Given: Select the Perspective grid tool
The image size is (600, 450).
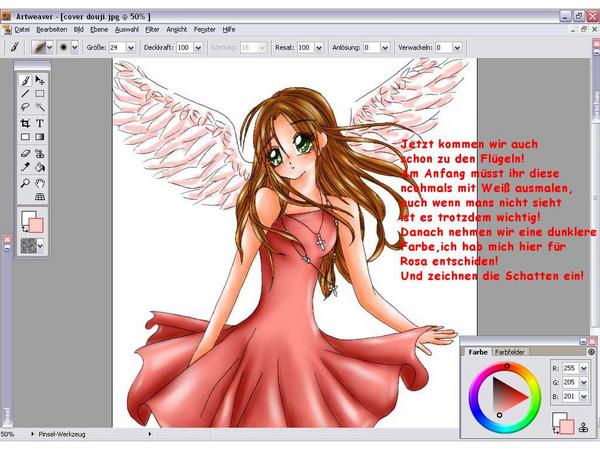Looking at the screenshot, I should (40, 197).
